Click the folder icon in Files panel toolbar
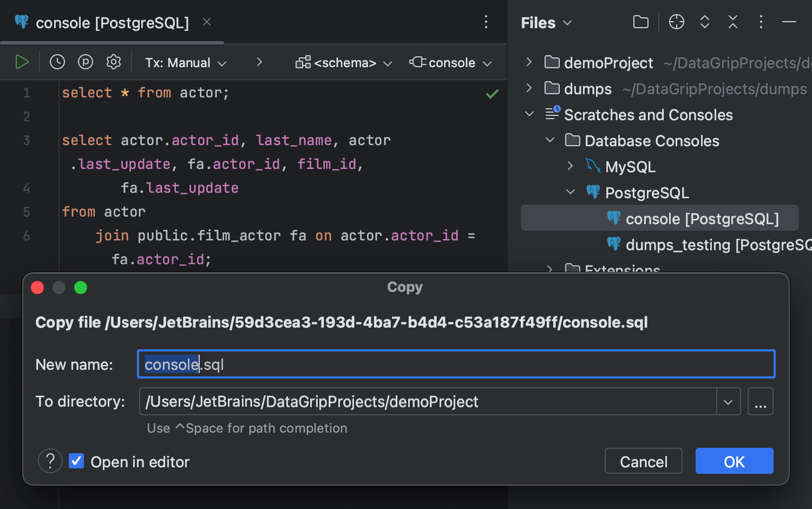 (x=640, y=22)
